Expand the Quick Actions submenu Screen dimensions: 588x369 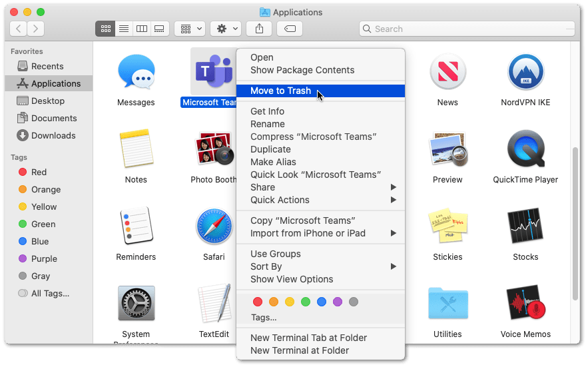(x=320, y=200)
